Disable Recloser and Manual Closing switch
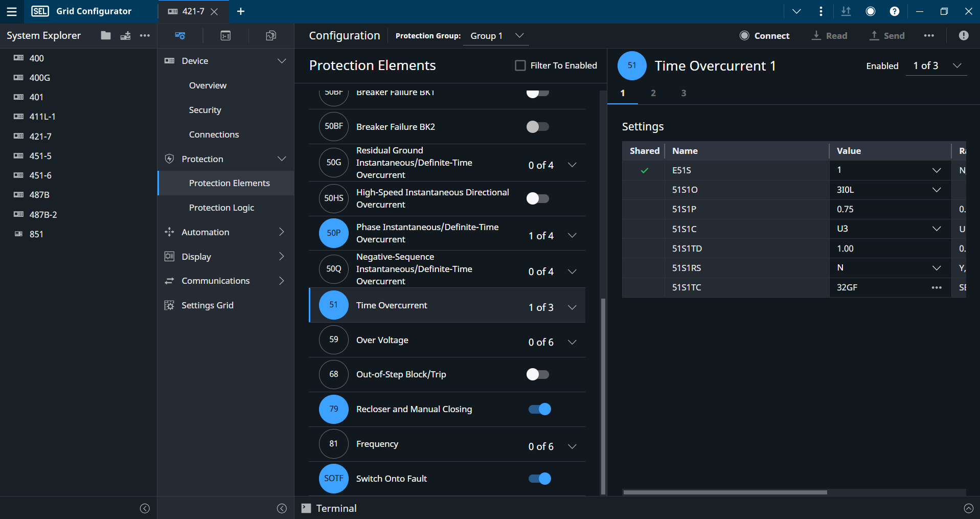980x519 pixels. [x=540, y=409]
